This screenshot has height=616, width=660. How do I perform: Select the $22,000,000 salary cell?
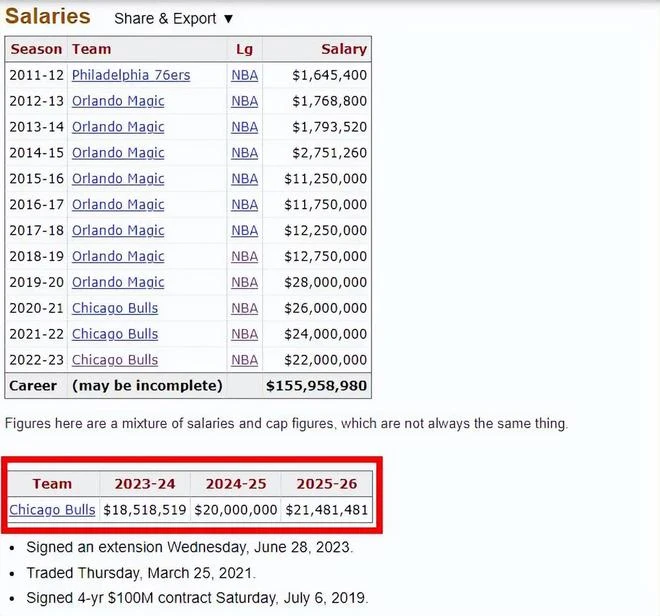[326, 360]
